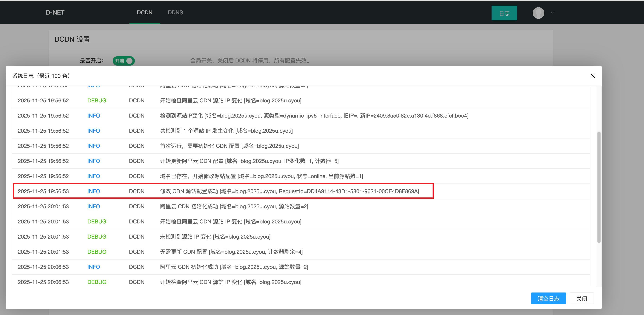The width and height of the screenshot is (644, 315).
Task: Close the system log dialog via the X icon
Action: coord(593,76)
